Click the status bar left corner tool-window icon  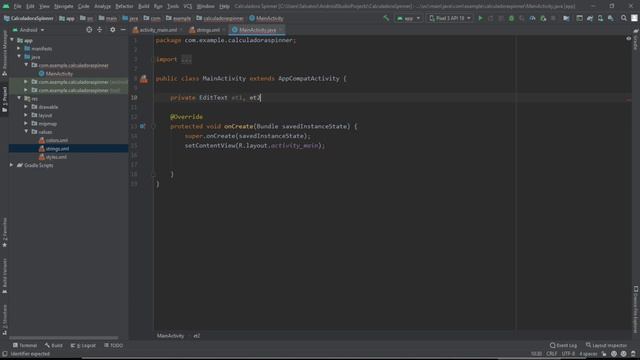tap(4, 354)
